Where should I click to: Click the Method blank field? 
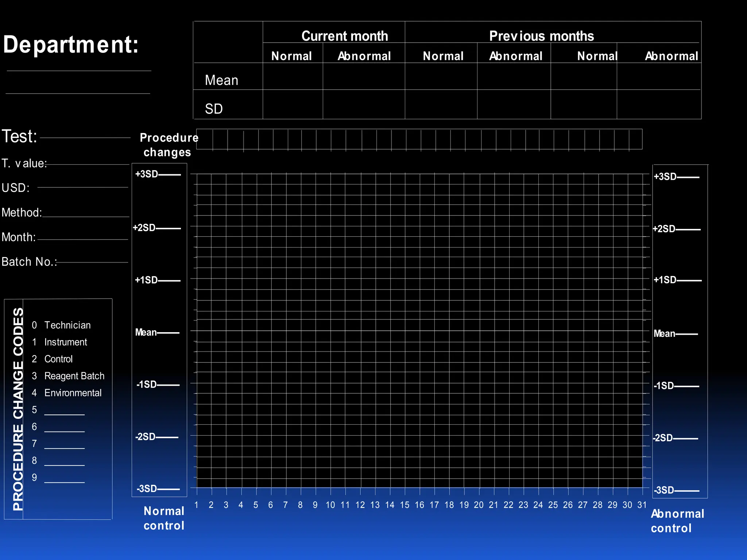tap(86, 216)
